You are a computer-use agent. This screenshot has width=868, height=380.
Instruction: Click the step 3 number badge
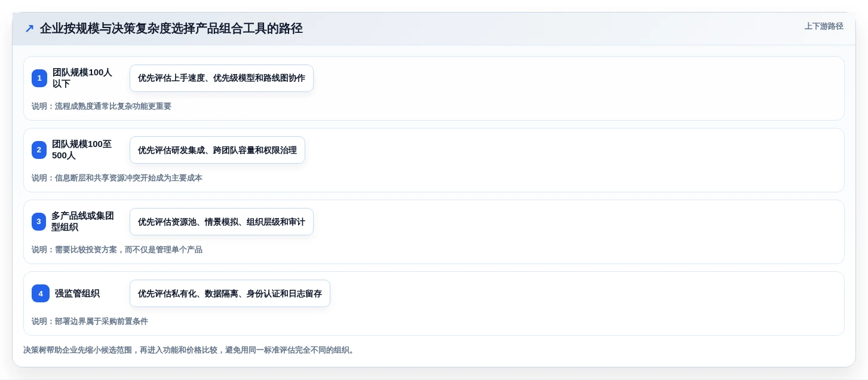(39, 222)
